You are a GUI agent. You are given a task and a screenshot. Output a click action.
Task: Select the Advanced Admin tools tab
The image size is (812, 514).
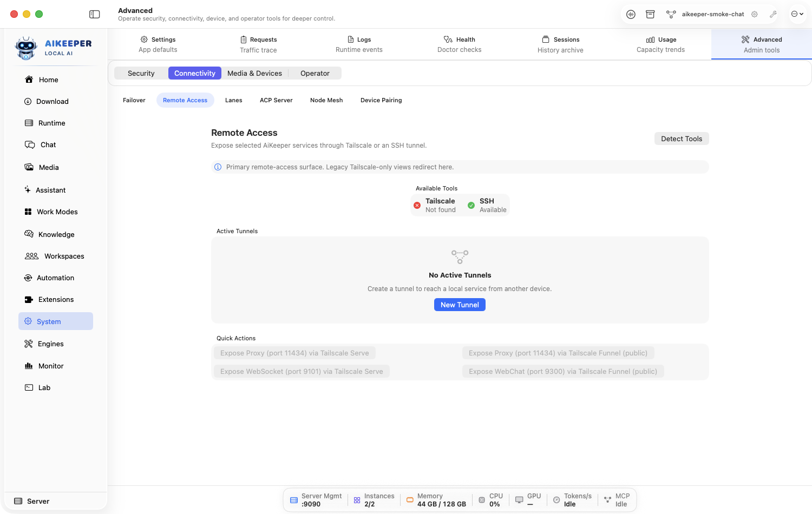coord(762,44)
